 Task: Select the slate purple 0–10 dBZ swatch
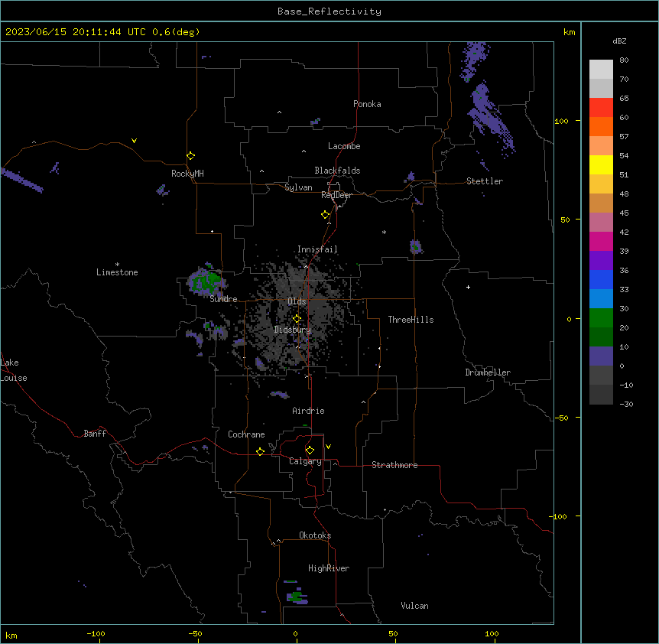pyautogui.click(x=601, y=356)
